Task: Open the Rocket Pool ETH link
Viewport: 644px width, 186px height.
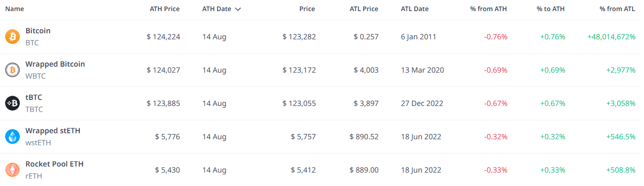Action: click(55, 164)
